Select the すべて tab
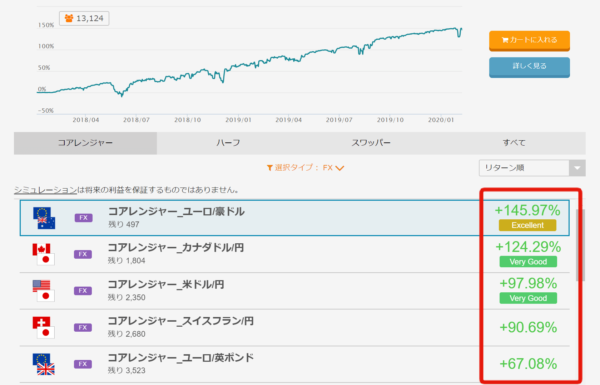This screenshot has width=600, height=385. click(x=514, y=143)
